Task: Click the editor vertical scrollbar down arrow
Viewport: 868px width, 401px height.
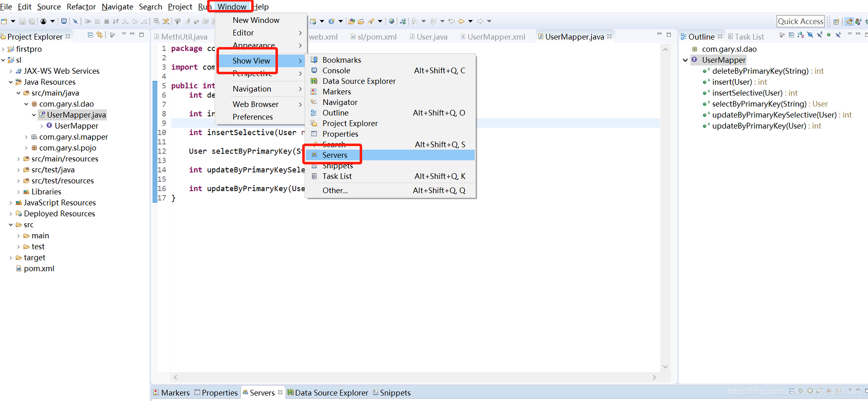Action: click(x=665, y=367)
